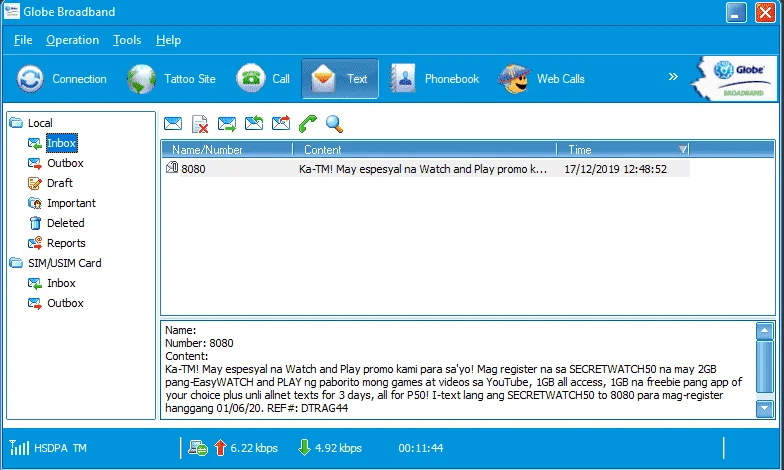Click envelope icon with red arrow
784x470 pixels.
[x=281, y=123]
